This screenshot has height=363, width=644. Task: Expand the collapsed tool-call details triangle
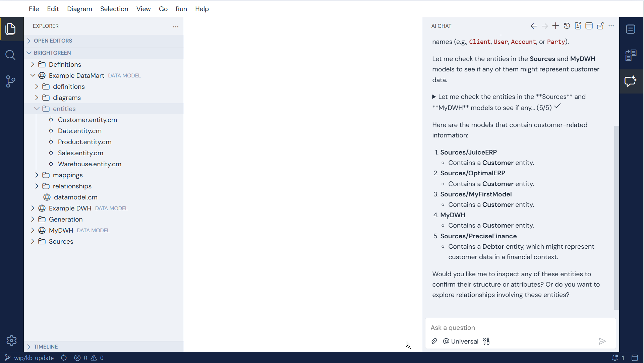pos(434,97)
